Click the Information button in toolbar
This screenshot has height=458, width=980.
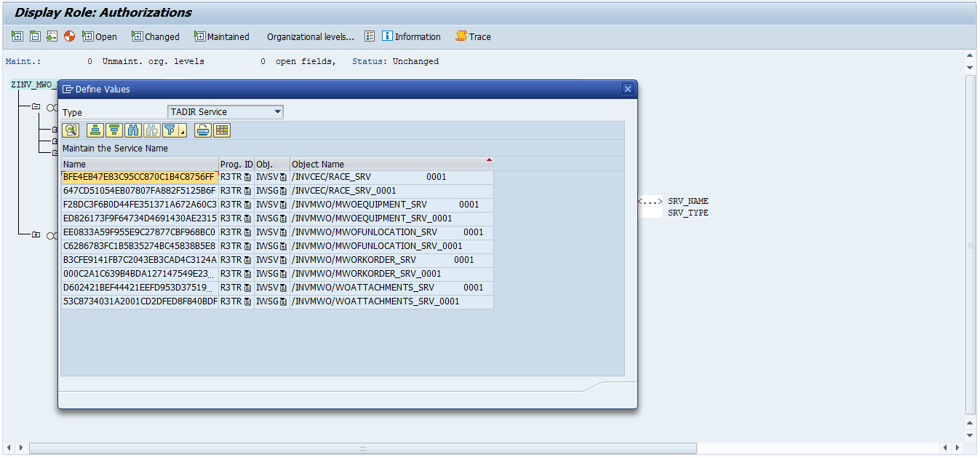[411, 36]
